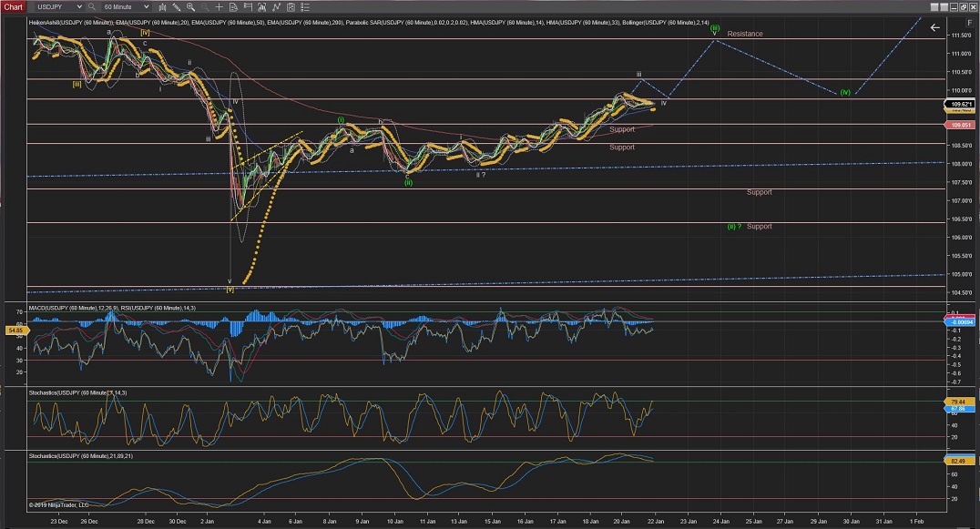
Task: Open the USDJPY instrument selector dropdown
Action: pos(59,7)
